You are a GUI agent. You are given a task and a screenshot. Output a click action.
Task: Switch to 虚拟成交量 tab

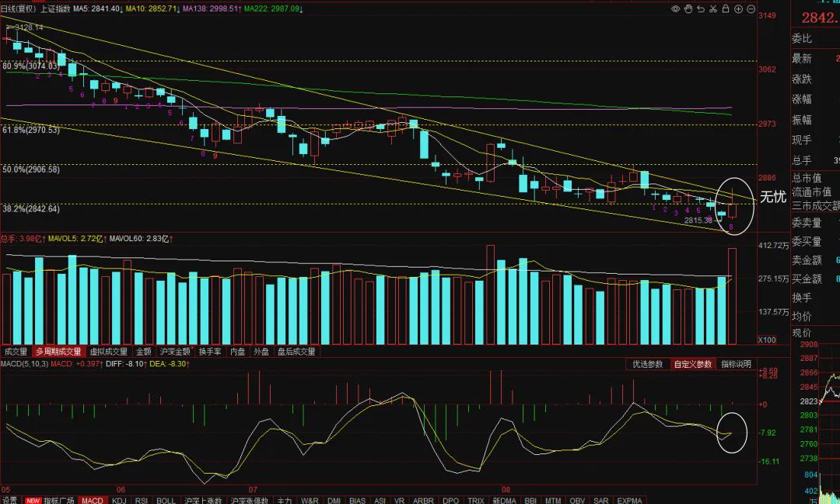point(109,352)
